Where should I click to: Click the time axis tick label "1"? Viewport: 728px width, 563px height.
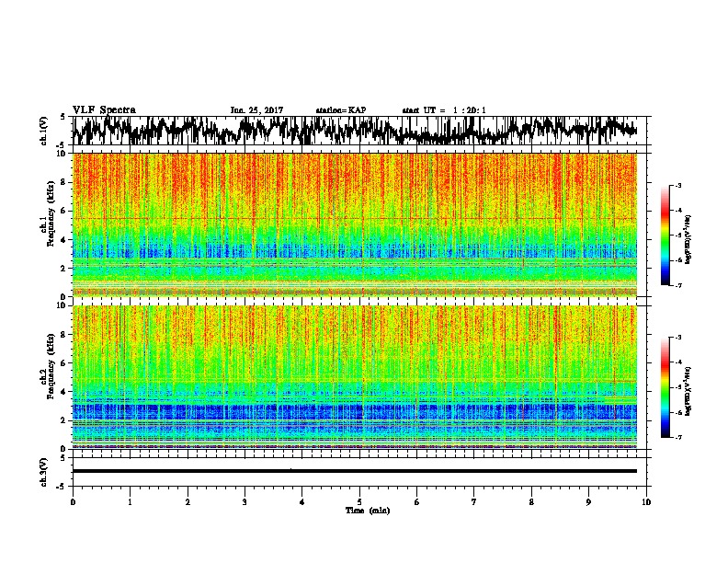(130, 502)
